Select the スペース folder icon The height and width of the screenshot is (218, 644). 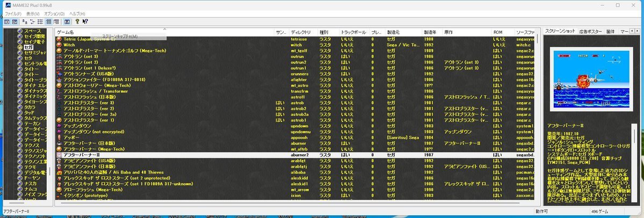20,31
